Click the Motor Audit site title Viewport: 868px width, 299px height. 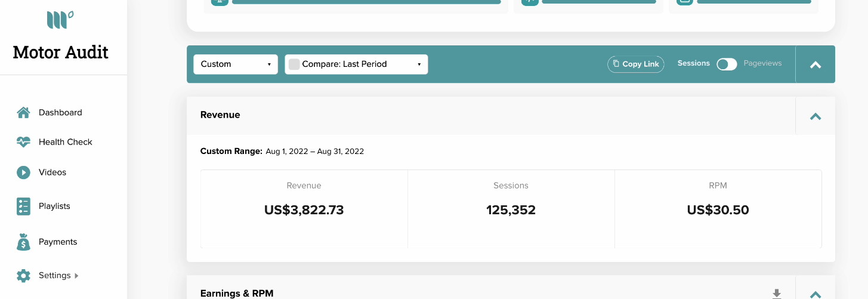point(61,52)
